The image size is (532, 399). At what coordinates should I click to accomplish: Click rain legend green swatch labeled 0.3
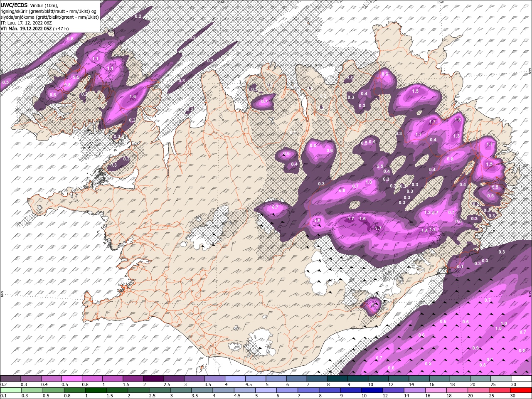32,390
